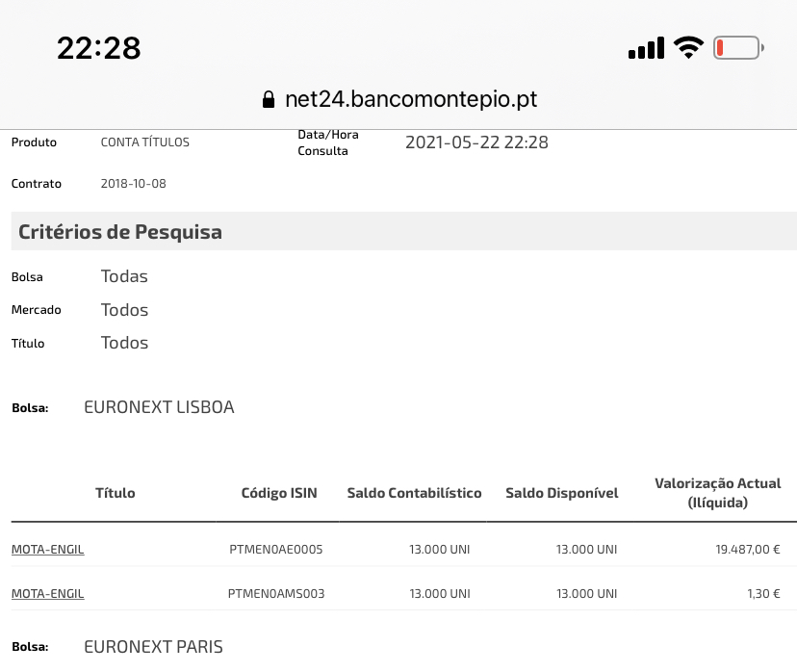The height and width of the screenshot is (672, 797).
Task: Tap the Wi-Fi signal icon
Action: 688,48
